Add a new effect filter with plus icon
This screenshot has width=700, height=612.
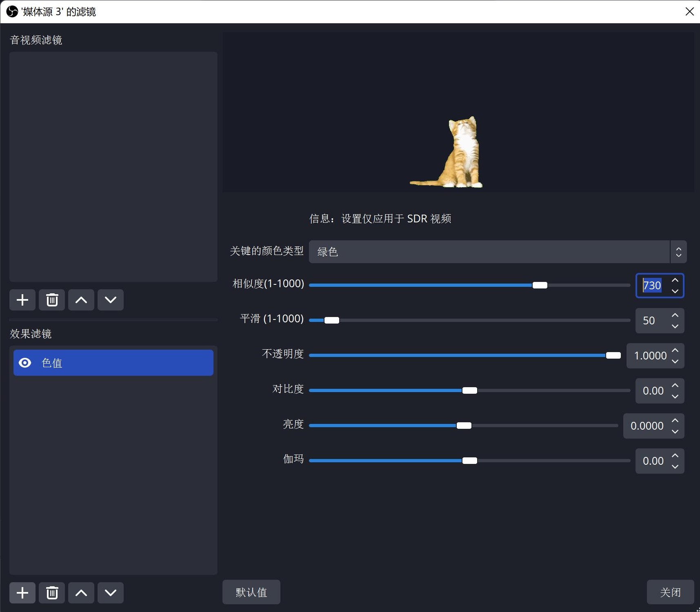click(x=22, y=593)
